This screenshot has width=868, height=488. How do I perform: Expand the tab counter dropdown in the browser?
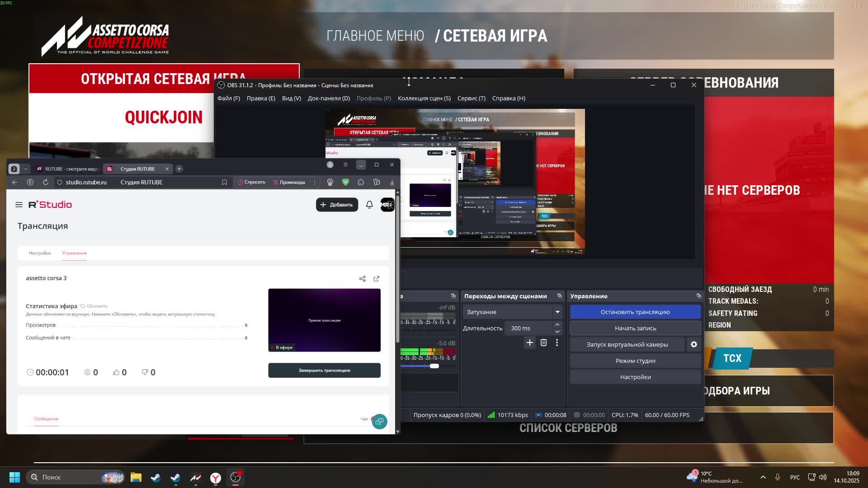[x=25, y=169]
